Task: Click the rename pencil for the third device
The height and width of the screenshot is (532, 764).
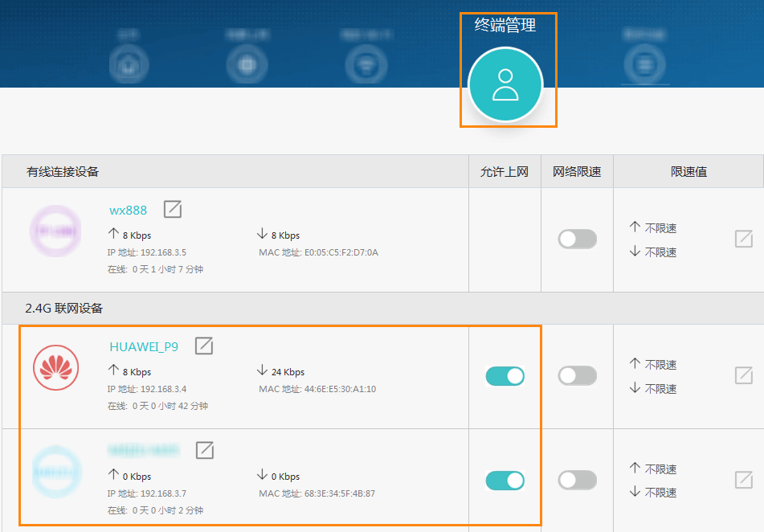Action: pos(203,451)
